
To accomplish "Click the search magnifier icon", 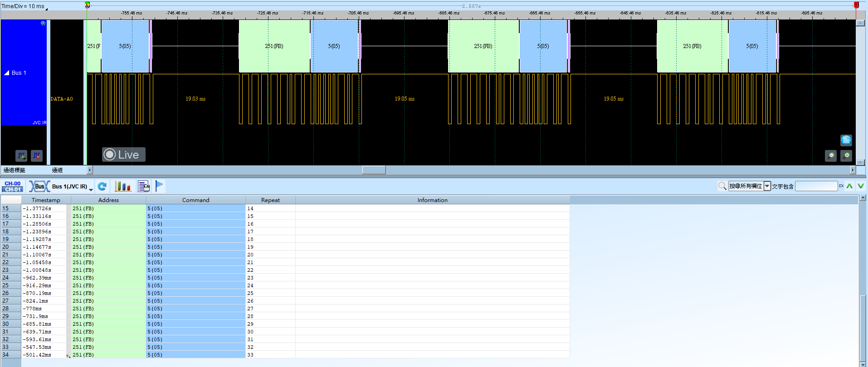I will (x=722, y=186).
